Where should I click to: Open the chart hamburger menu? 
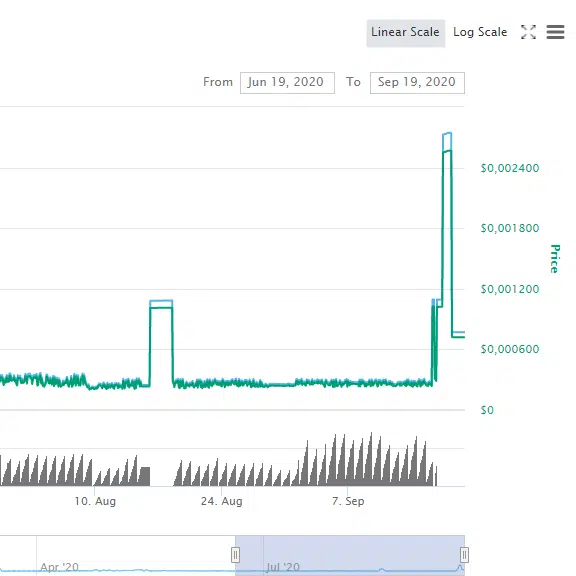555,32
